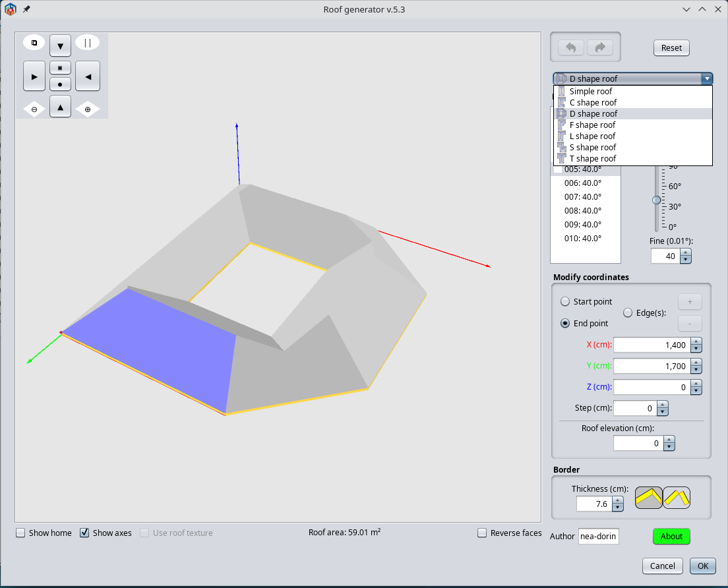The image size is (728, 588).
Task: Click the pin window icon in title bar
Action: coord(26,9)
